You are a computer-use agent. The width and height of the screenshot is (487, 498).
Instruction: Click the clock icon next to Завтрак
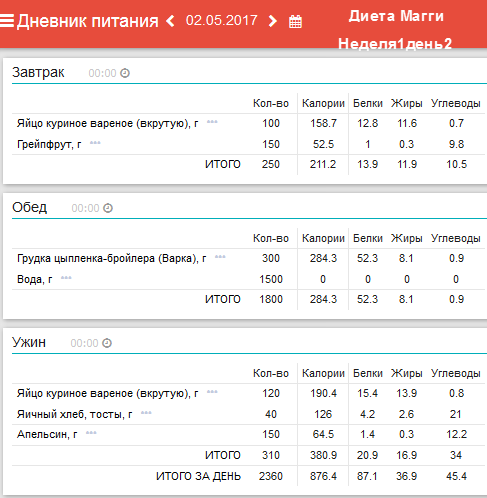click(x=125, y=73)
